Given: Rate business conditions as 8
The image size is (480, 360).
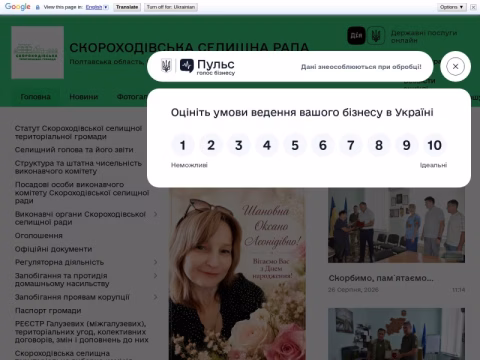Looking at the screenshot, I should coord(379,145).
